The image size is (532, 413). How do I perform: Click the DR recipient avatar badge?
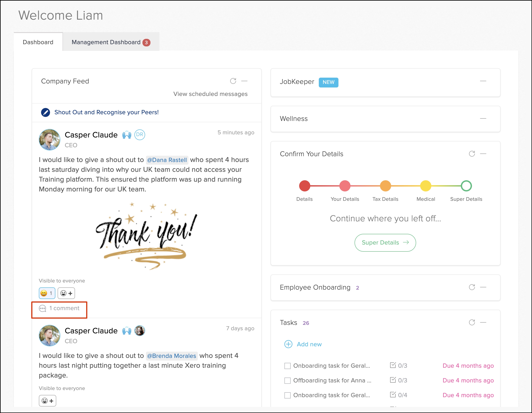pos(140,135)
